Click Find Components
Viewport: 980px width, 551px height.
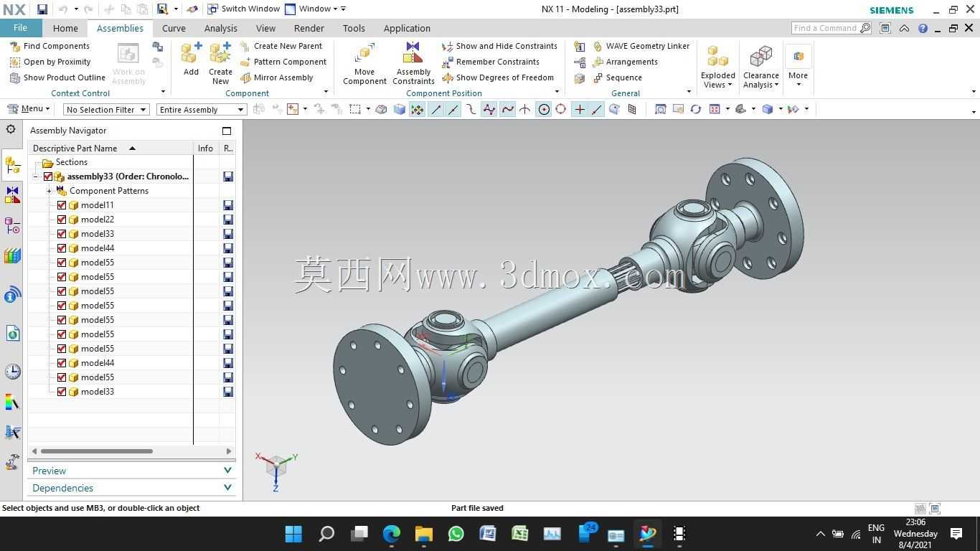[x=50, y=46]
